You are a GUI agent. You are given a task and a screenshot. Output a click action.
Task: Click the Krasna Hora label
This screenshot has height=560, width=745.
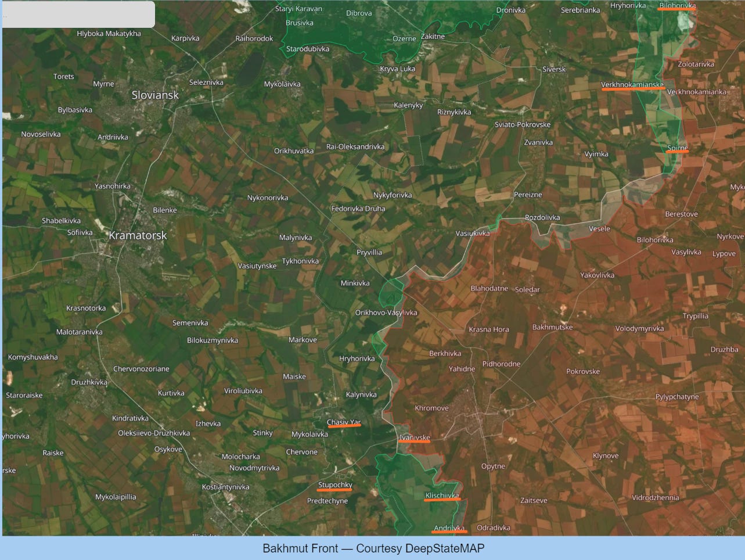pyautogui.click(x=489, y=329)
